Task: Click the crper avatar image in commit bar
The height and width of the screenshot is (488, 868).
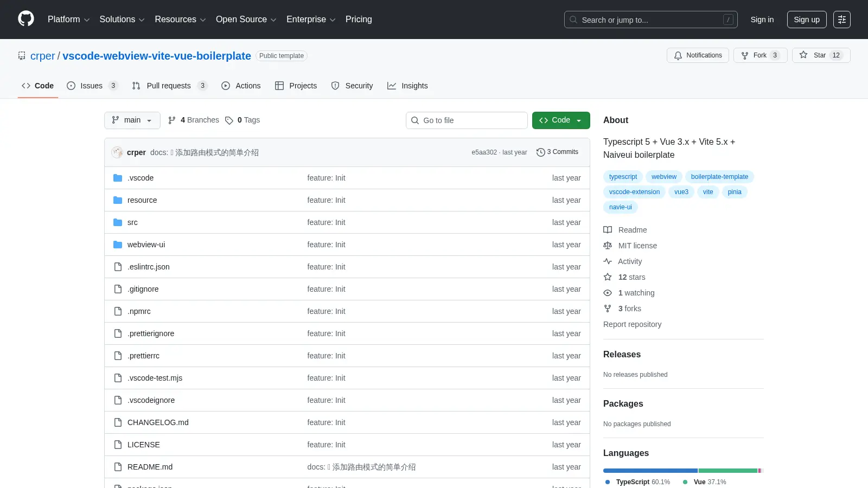Action: [117, 152]
